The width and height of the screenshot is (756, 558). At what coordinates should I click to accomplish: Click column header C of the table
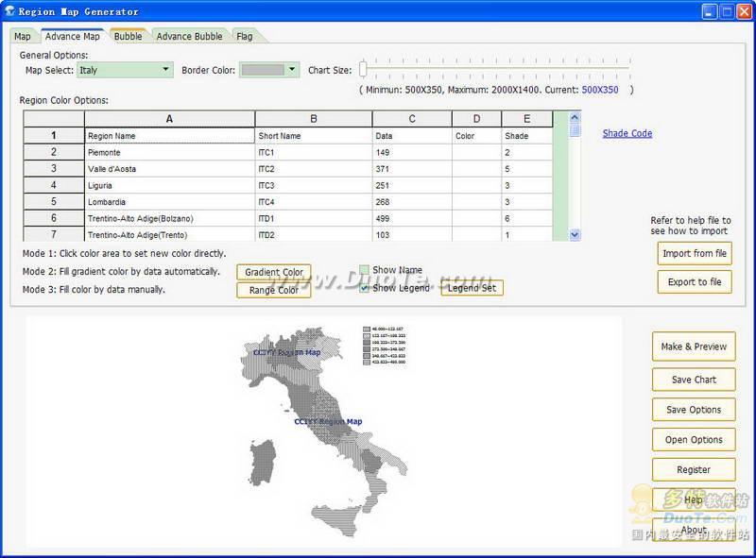click(x=412, y=119)
